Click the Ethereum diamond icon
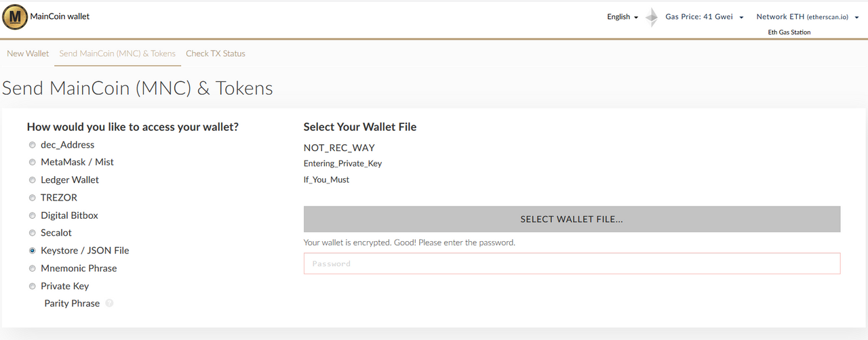Screen dimensions: 868x340 tap(651, 17)
